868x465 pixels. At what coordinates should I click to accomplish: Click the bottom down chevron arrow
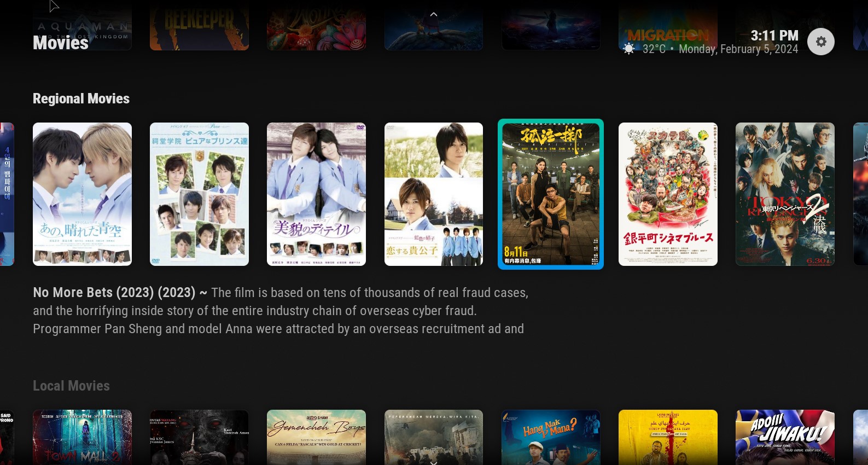click(434, 462)
